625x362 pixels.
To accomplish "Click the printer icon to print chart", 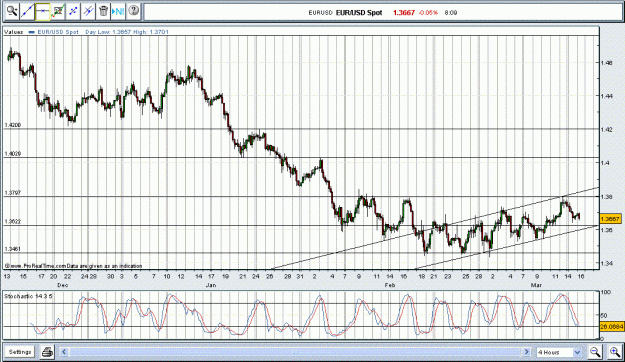I will [47, 352].
